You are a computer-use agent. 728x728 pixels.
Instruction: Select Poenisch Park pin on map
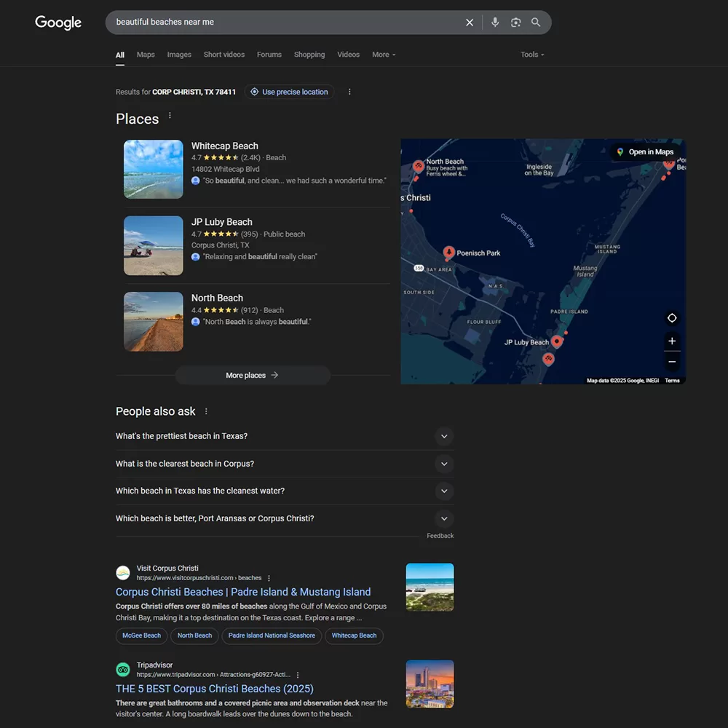point(448,252)
